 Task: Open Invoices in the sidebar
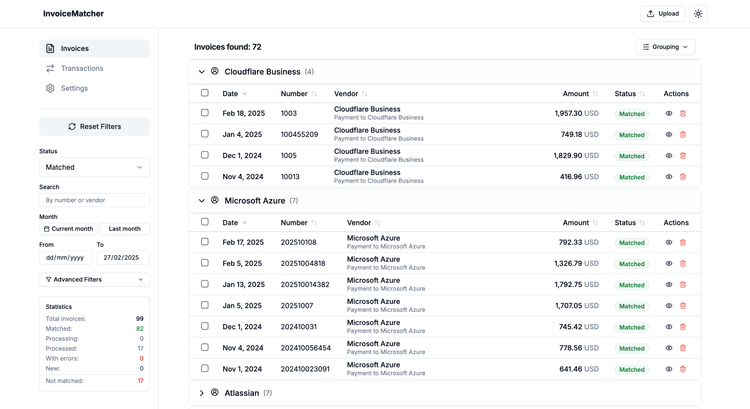tap(94, 48)
